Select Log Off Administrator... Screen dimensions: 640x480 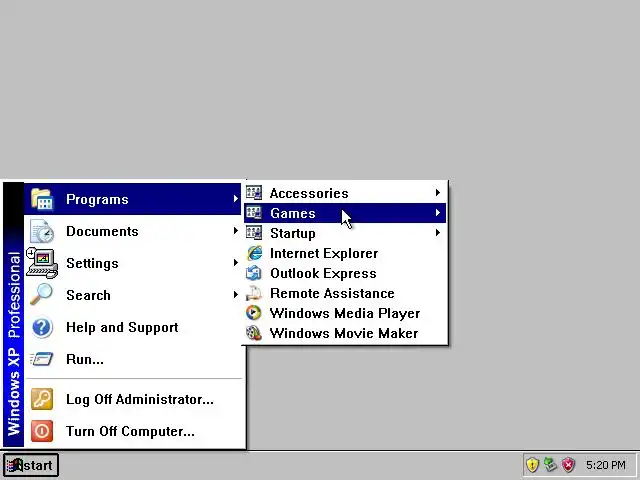133,399
